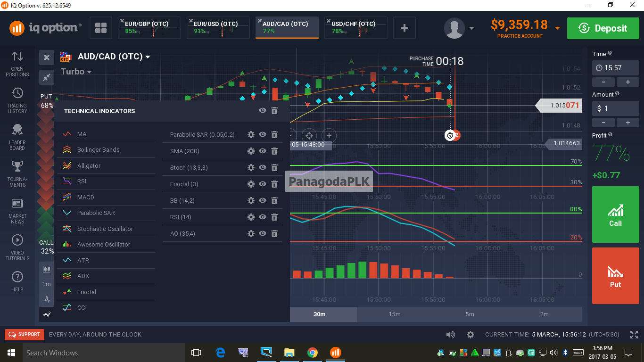This screenshot has height=362, width=644.
Task: Delete the Fractal (3) indicator
Action: click(274, 184)
